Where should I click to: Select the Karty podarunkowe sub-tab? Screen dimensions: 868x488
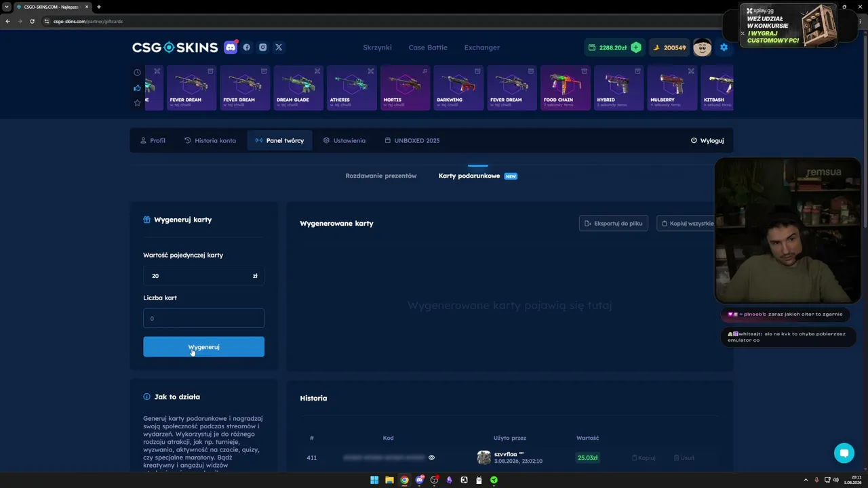pos(477,176)
